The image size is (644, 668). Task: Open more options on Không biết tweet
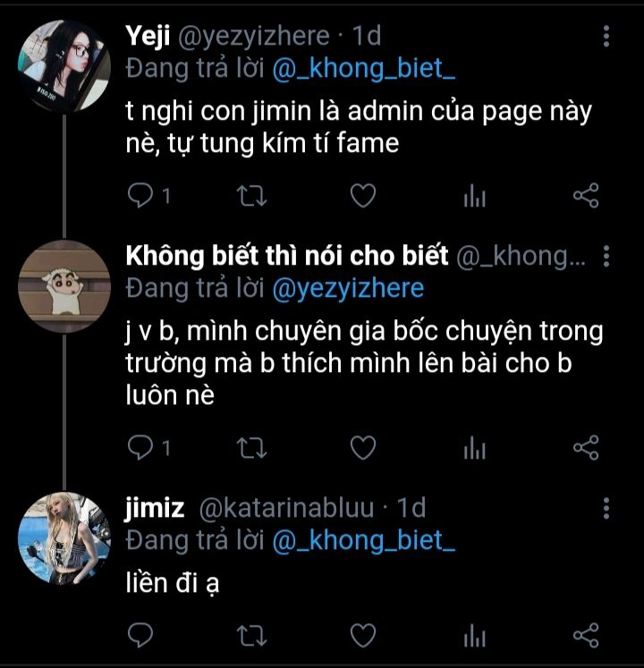607,258
